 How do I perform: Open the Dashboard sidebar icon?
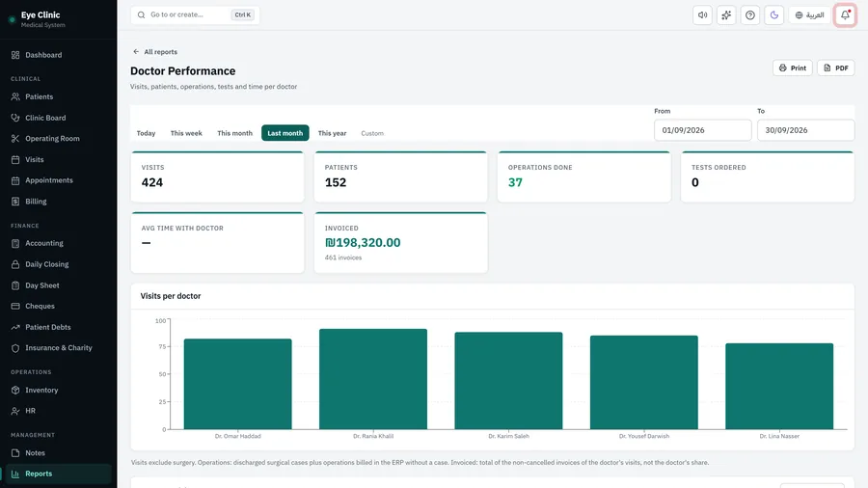tap(15, 55)
